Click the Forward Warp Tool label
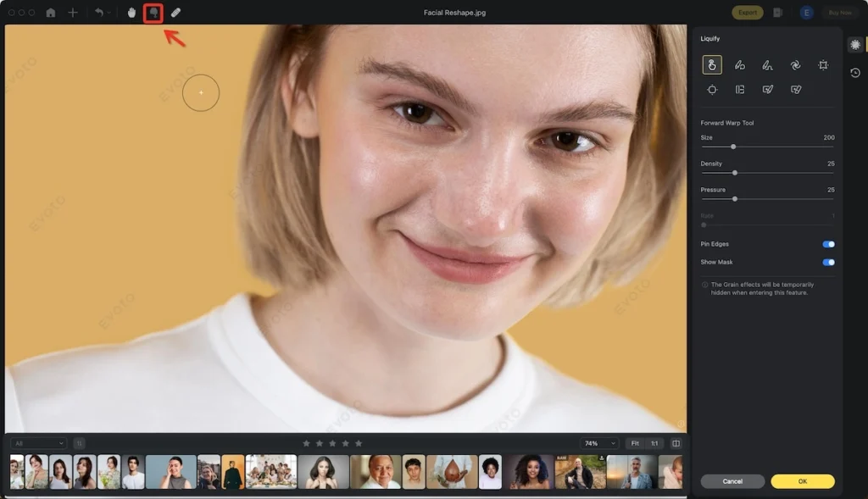 (726, 123)
